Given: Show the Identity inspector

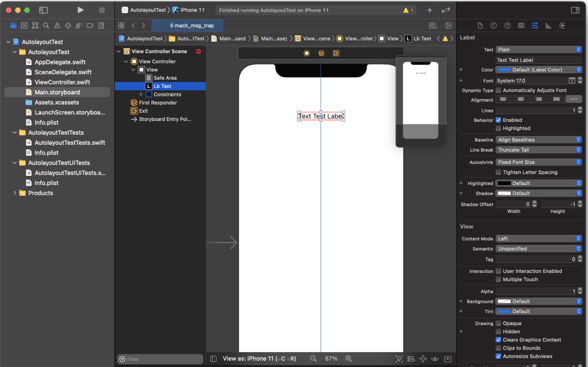Looking at the screenshot, I should [521, 25].
